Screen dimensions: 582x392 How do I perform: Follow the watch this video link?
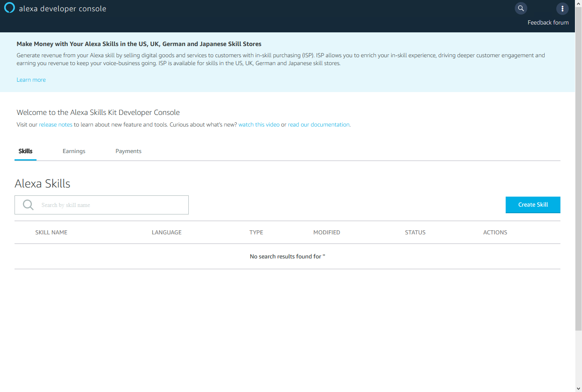tap(259, 124)
